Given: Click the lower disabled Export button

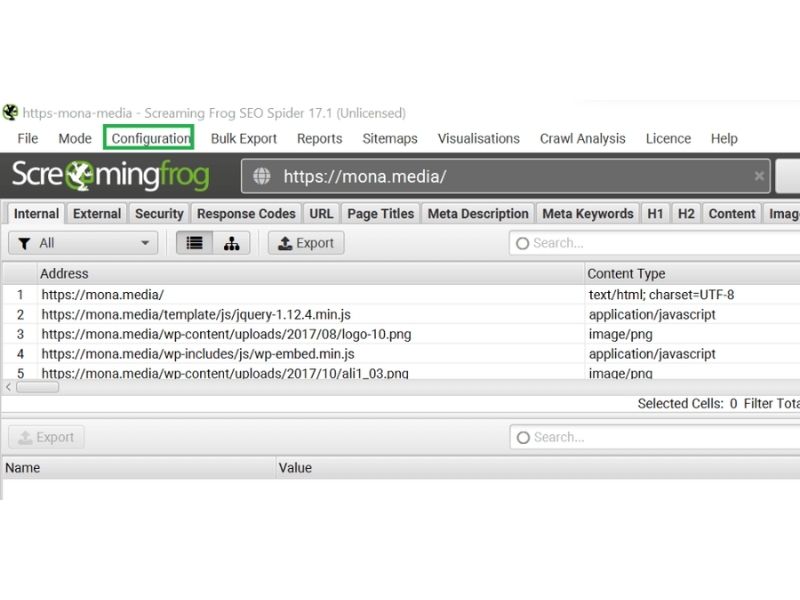Looking at the screenshot, I should (46, 437).
